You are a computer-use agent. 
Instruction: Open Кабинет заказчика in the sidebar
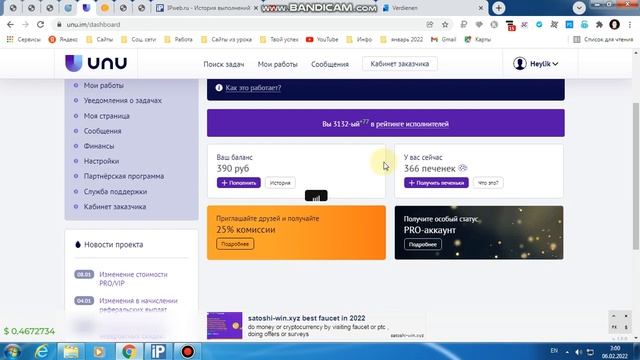pos(115,207)
